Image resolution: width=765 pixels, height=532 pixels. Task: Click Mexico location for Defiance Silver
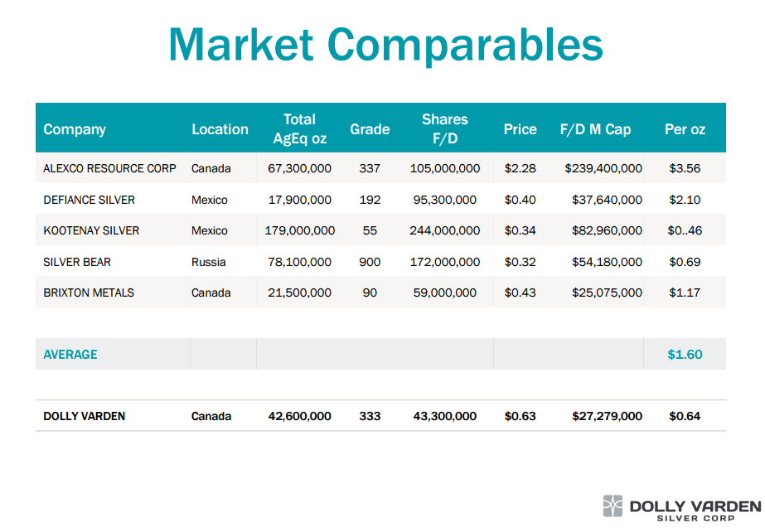[210, 200]
